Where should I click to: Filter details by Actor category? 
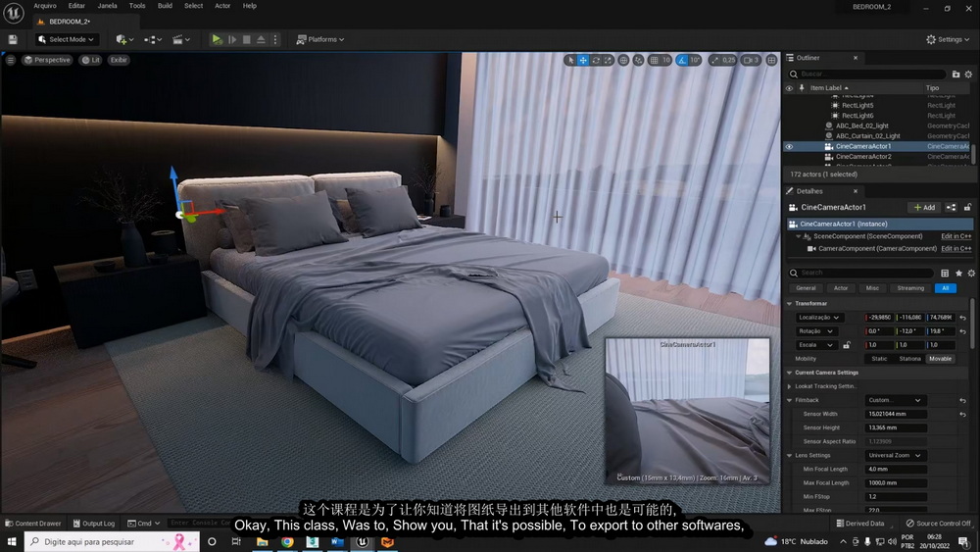[x=841, y=288]
